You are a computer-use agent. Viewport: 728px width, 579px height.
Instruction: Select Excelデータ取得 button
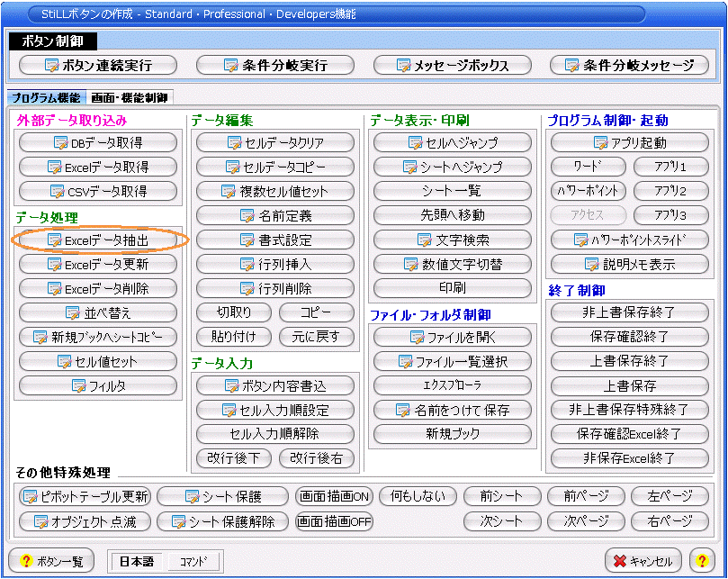[x=98, y=167]
